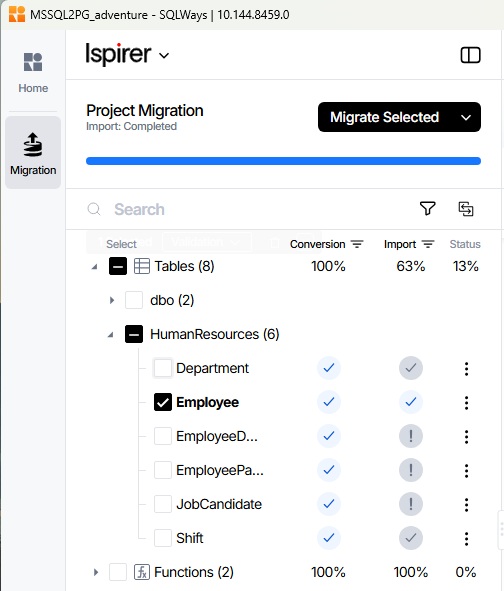Uncheck the Employee table checkbox

163,402
